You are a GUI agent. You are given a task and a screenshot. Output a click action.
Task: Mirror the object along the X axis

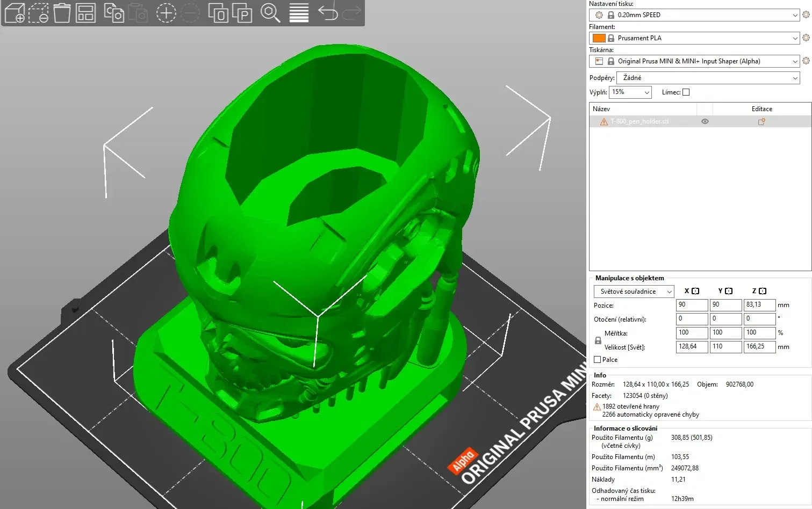(x=695, y=291)
